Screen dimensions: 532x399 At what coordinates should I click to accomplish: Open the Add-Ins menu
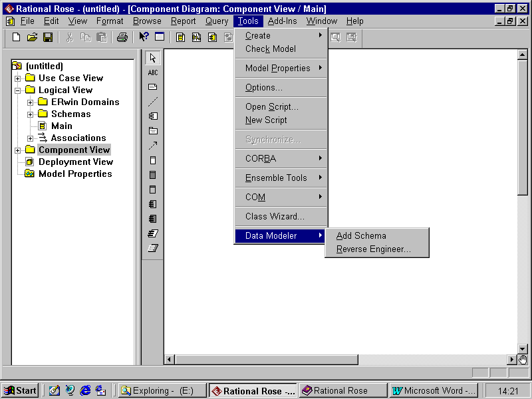tap(282, 21)
